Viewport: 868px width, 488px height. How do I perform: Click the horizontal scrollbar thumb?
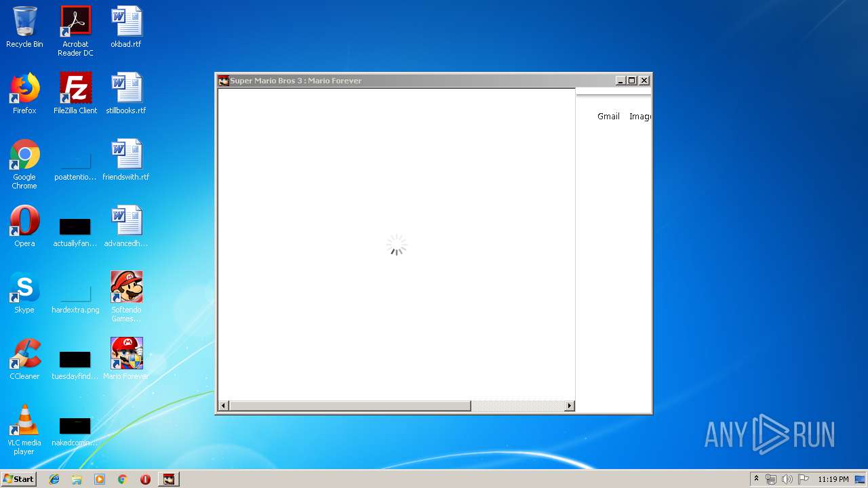350,406
